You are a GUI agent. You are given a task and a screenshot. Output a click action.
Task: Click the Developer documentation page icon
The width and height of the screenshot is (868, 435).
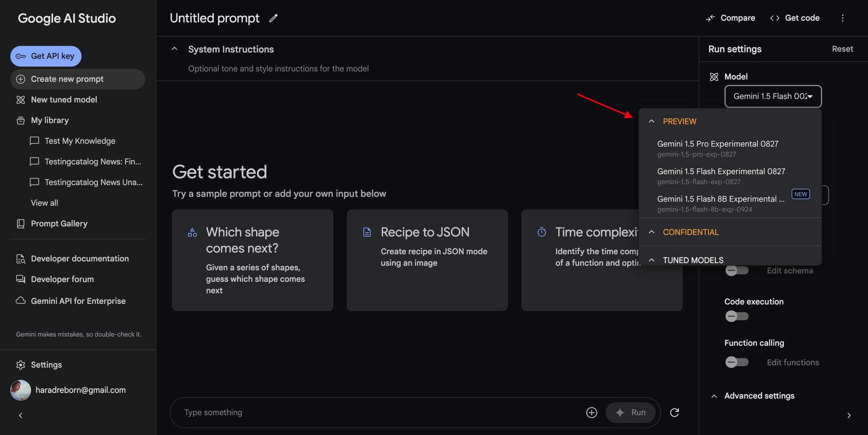(x=20, y=259)
